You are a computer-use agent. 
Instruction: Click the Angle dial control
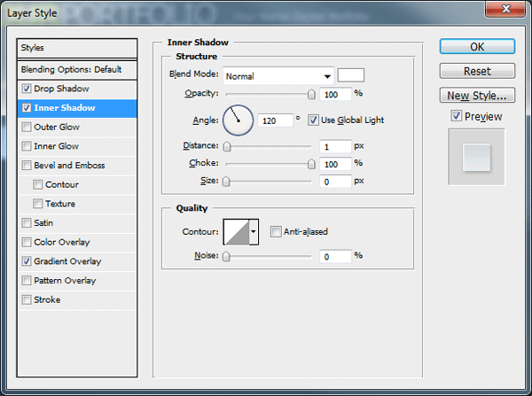(x=238, y=120)
